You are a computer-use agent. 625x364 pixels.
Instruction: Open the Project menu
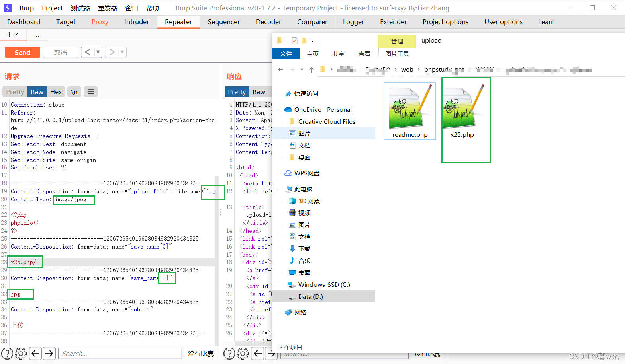52,8
